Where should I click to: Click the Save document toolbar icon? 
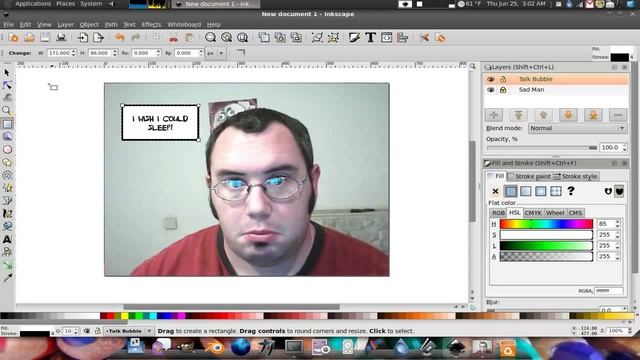click(x=45, y=38)
